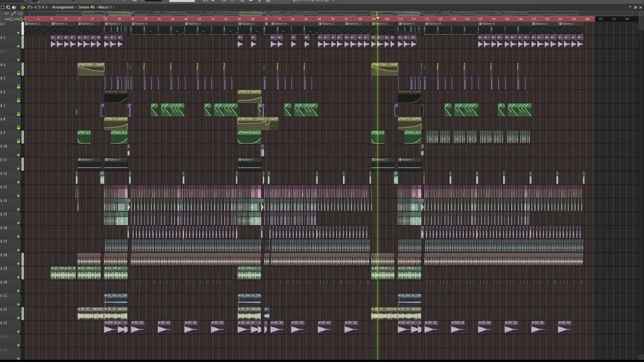
Task: Click the bracket-shaped icon at playlist's top-left corner
Action: [x=3, y=8]
